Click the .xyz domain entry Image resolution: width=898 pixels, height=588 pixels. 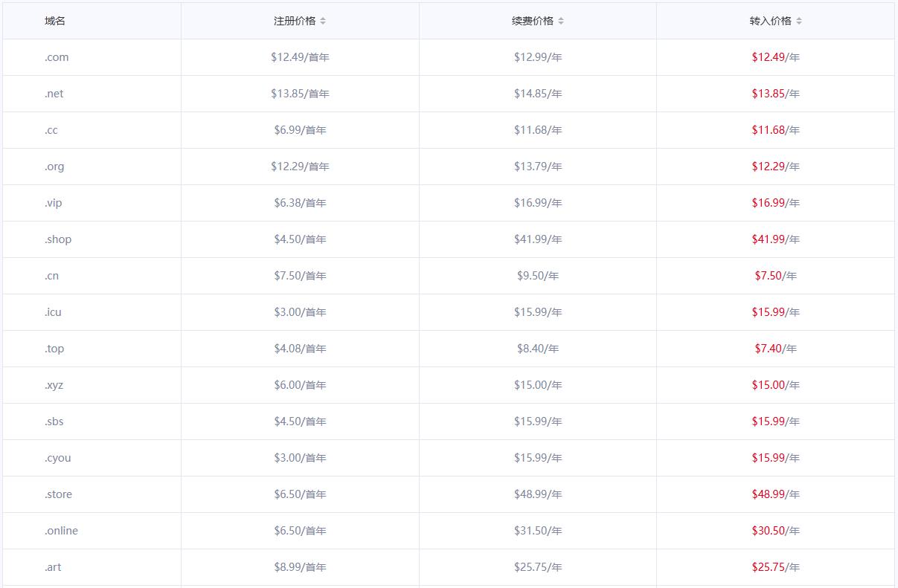pos(54,385)
